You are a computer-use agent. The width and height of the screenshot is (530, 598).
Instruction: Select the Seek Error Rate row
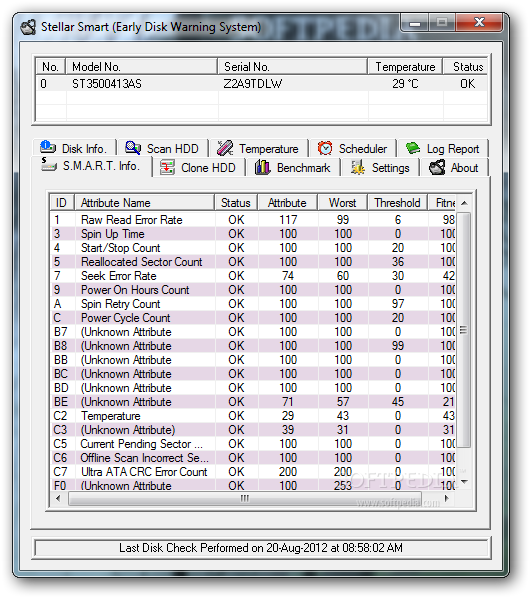tap(254, 276)
